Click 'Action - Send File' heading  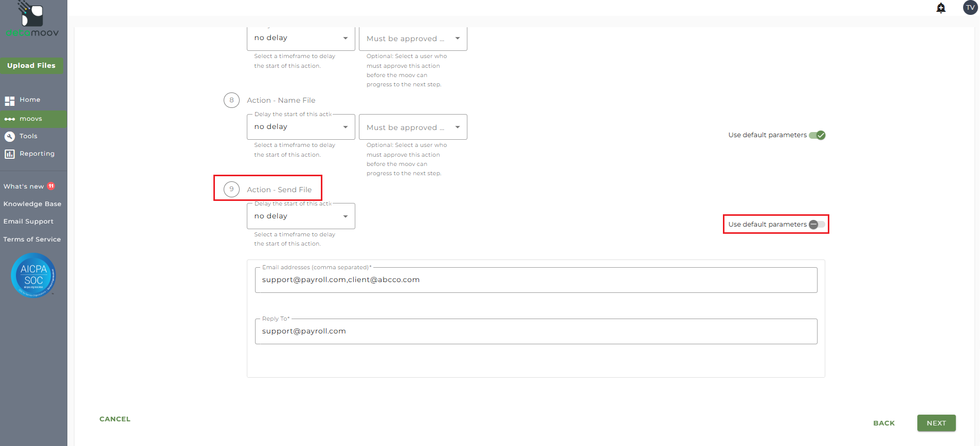(279, 190)
